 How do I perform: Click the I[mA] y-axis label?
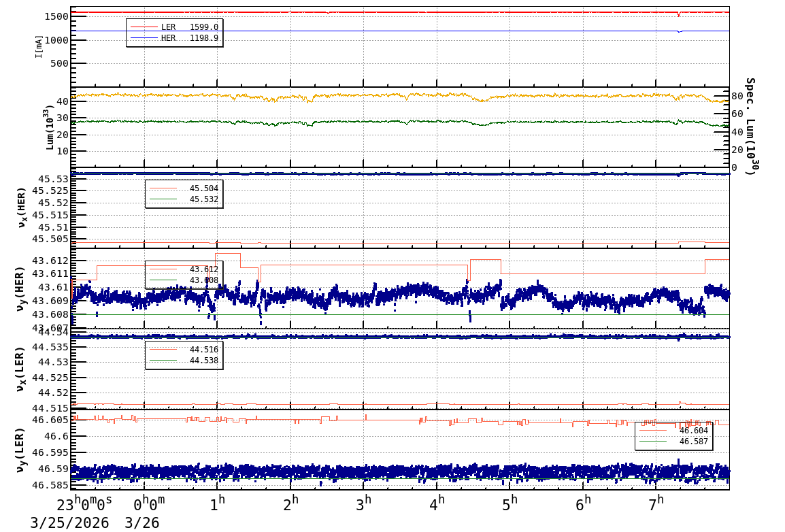tap(39, 46)
